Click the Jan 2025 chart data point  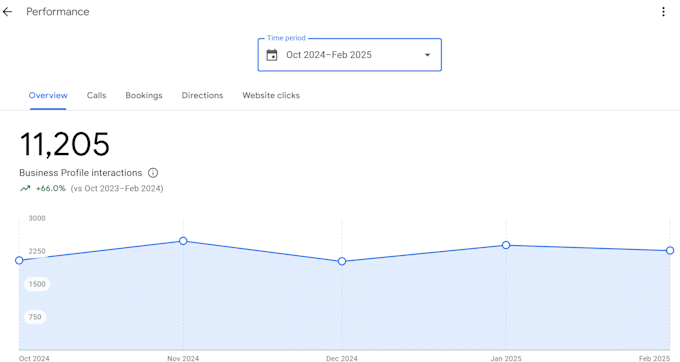pyautogui.click(x=506, y=245)
